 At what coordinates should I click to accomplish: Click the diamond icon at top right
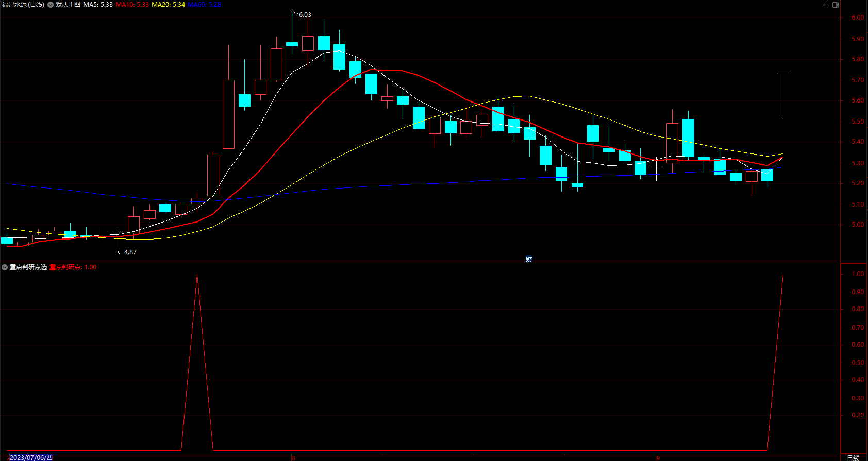[826, 5]
